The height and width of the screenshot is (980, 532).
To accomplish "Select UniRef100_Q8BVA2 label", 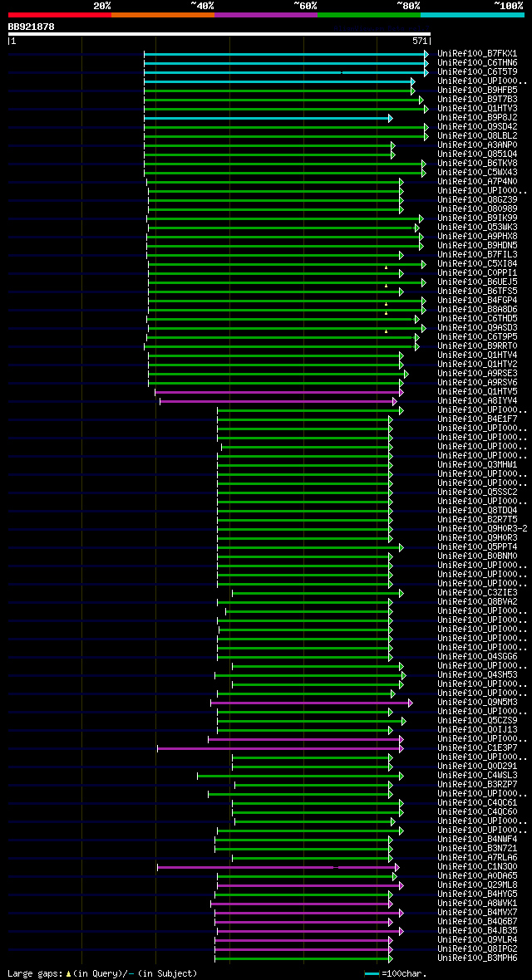I will [x=477, y=602].
